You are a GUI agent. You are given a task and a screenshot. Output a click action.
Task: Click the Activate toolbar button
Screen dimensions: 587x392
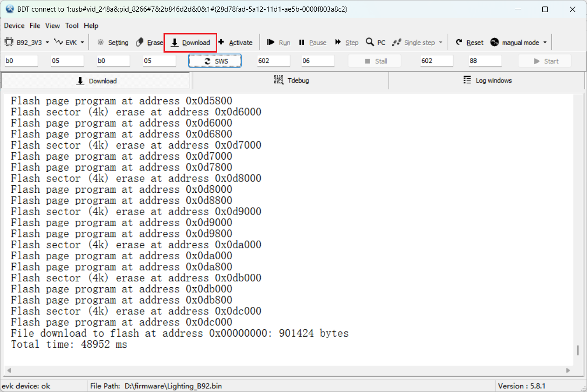click(235, 42)
